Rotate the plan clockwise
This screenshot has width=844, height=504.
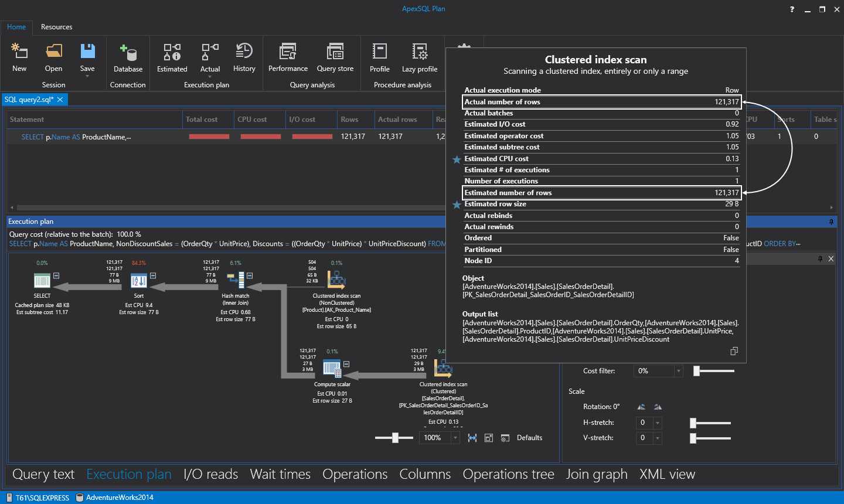pyautogui.click(x=658, y=407)
